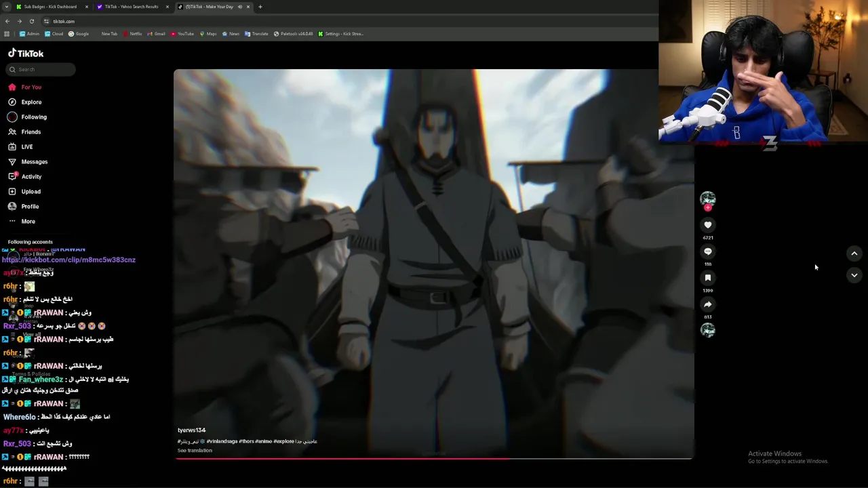
Task: Open the New Tab bookmark
Action: coord(108,34)
